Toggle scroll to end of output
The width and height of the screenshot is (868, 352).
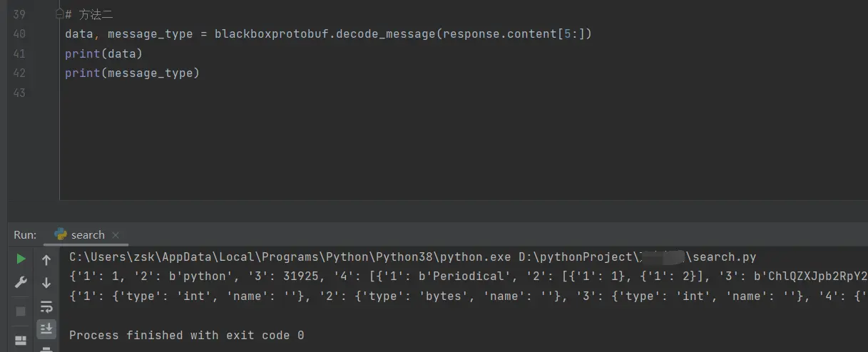tap(46, 328)
